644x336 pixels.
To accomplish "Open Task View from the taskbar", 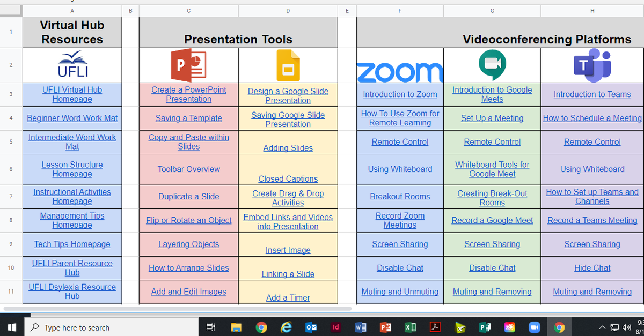I will pos(211,327).
